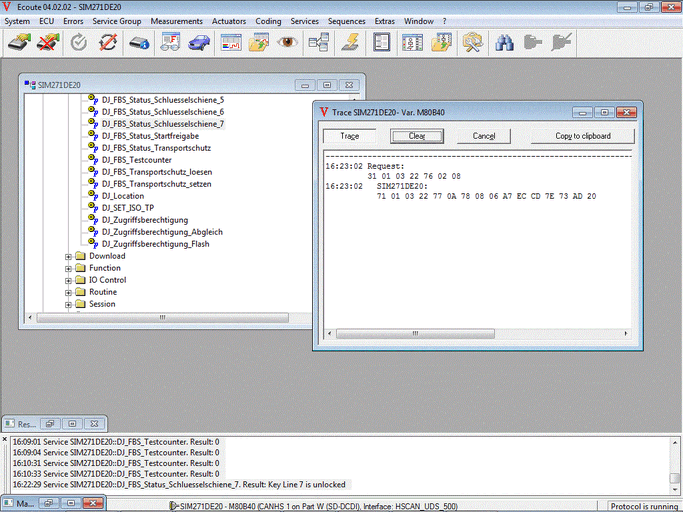Click the wrench tools icon in toolbar
This screenshot has height=512, width=683.
[473, 43]
